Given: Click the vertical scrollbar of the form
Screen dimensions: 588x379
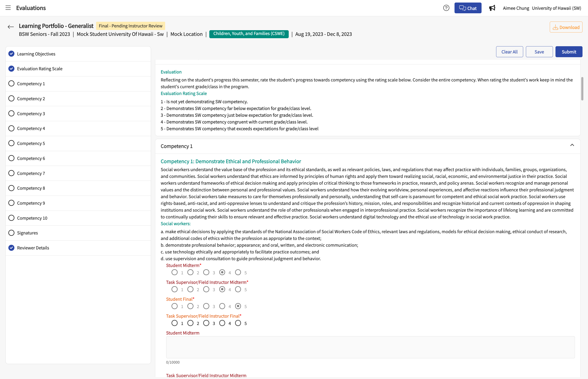Looking at the screenshot, I should [582, 89].
